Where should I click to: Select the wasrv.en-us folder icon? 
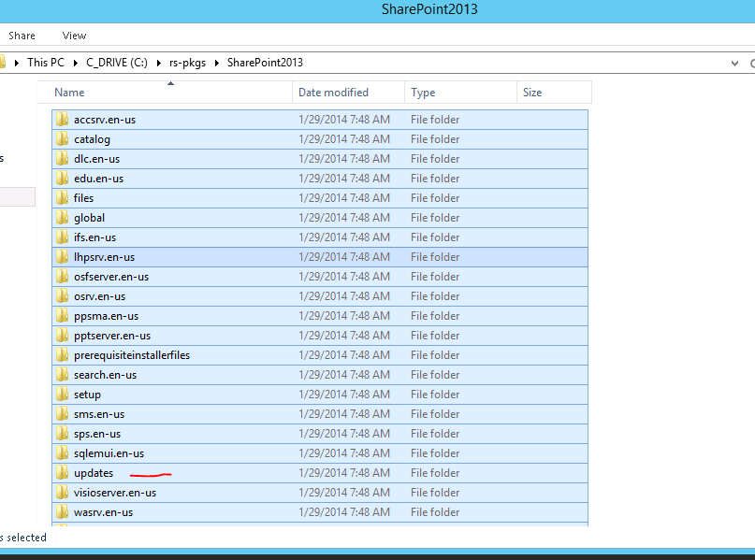tap(62, 512)
